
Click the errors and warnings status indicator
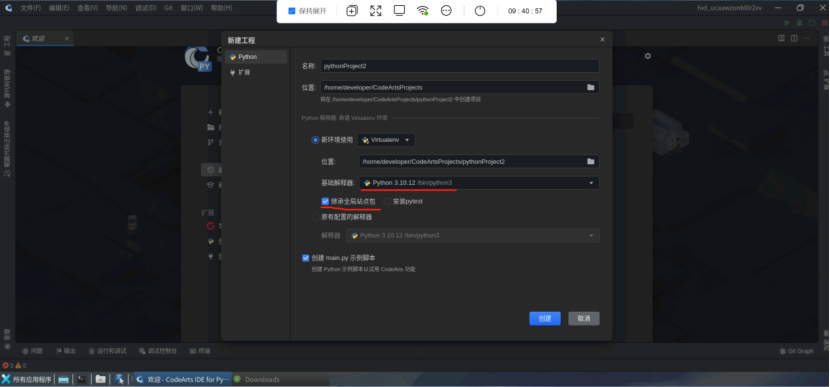[14, 365]
